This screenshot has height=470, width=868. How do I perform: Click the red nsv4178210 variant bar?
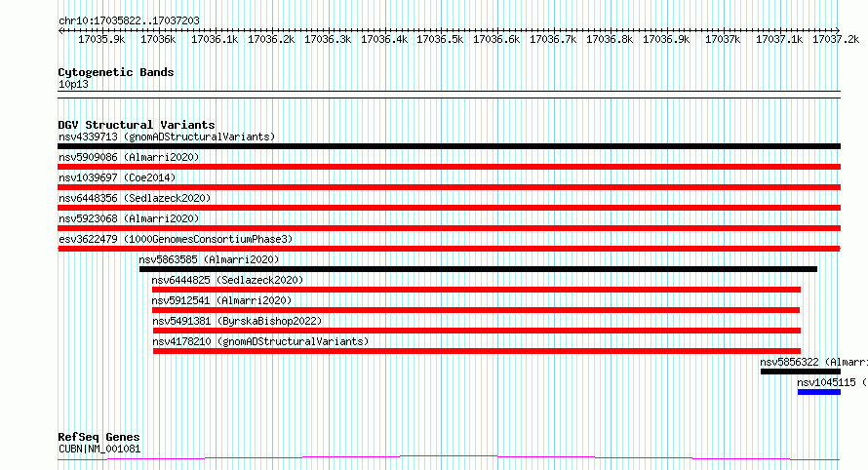(477, 351)
